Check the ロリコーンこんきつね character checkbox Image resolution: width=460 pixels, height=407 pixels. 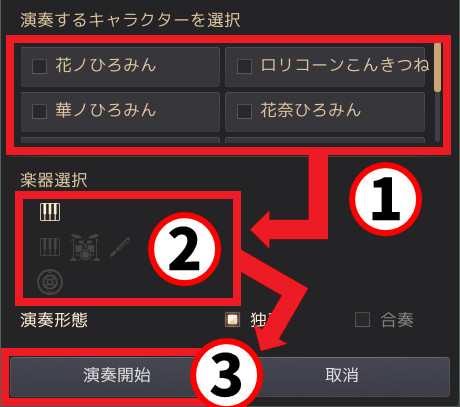[x=244, y=66]
